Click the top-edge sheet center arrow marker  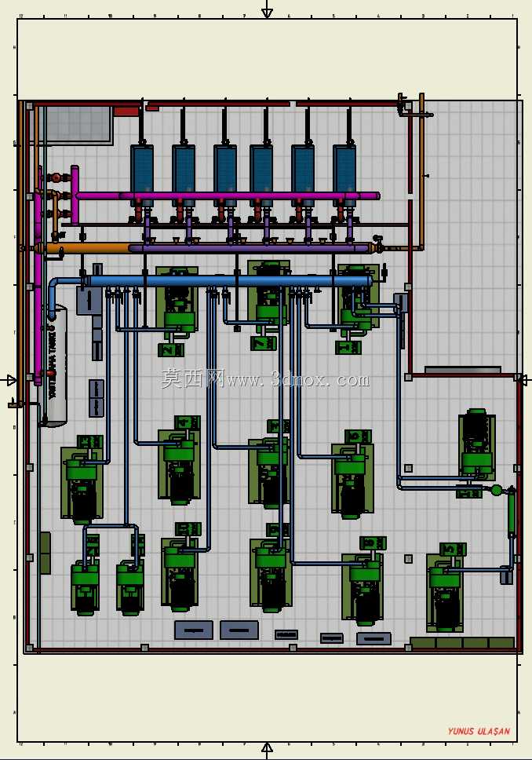click(x=267, y=13)
